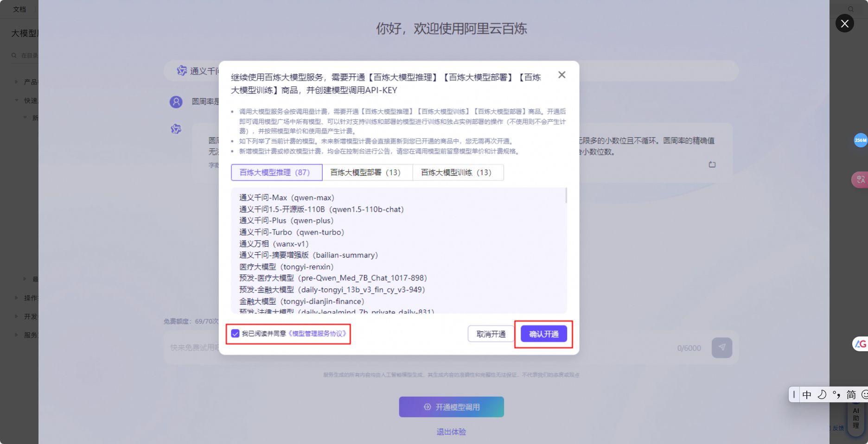
Task: Uncheck the 我已阅读并同意 agreement checkbox
Action: pos(235,333)
